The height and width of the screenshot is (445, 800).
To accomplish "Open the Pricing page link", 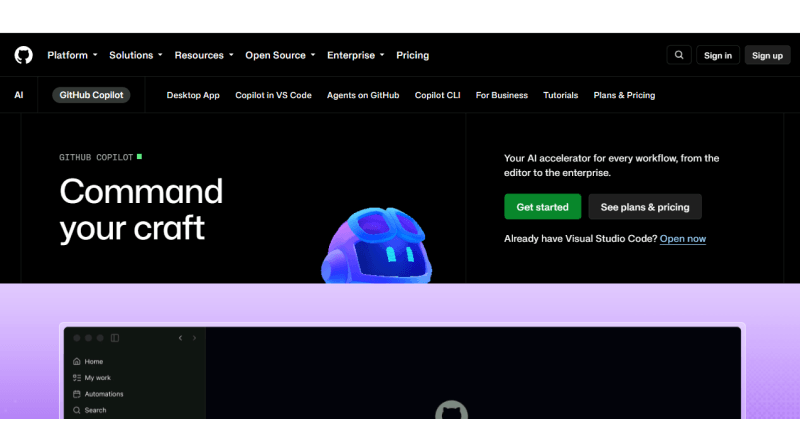I will point(413,55).
